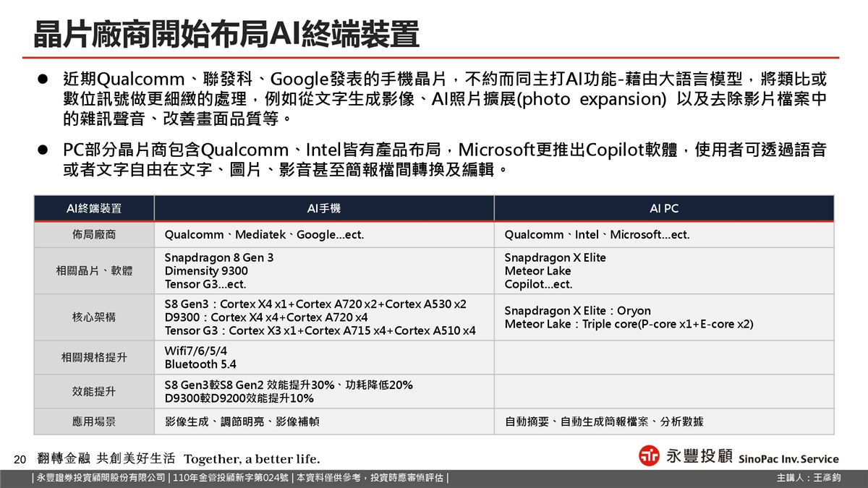This screenshot has width=868, height=488.
Task: Click footer 永豐證券投資顧問股份有限公司
Action: [101, 478]
